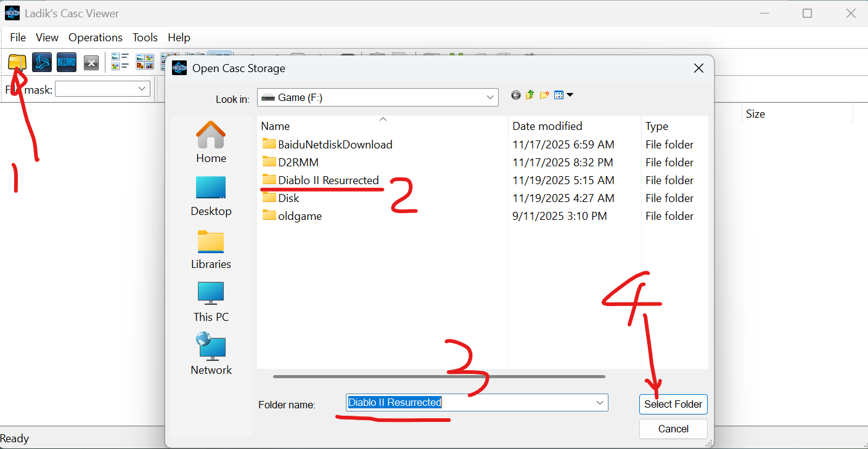
Task: Click the Open Storage folder toolbar icon
Action: (x=17, y=62)
